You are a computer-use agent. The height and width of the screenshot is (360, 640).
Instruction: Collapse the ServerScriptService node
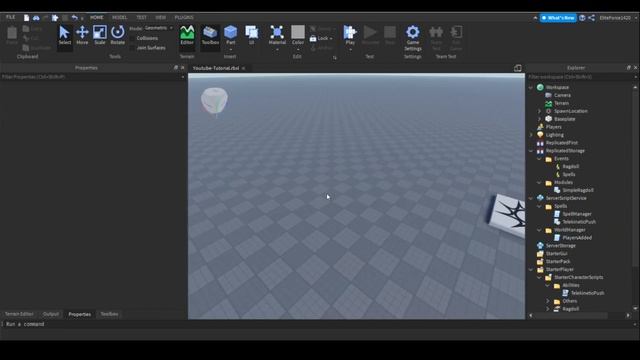[531, 198]
